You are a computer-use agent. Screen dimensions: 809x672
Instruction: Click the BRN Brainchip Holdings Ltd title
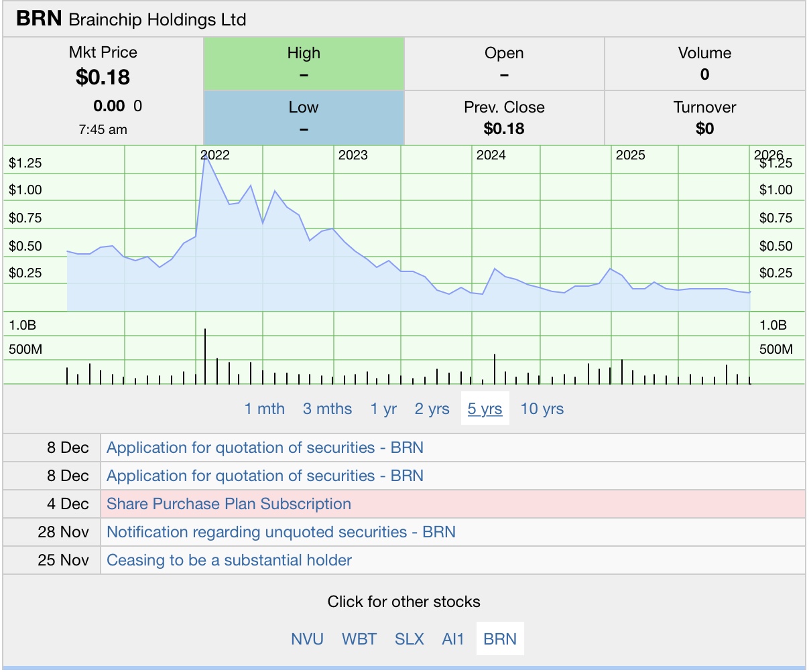coord(131,19)
